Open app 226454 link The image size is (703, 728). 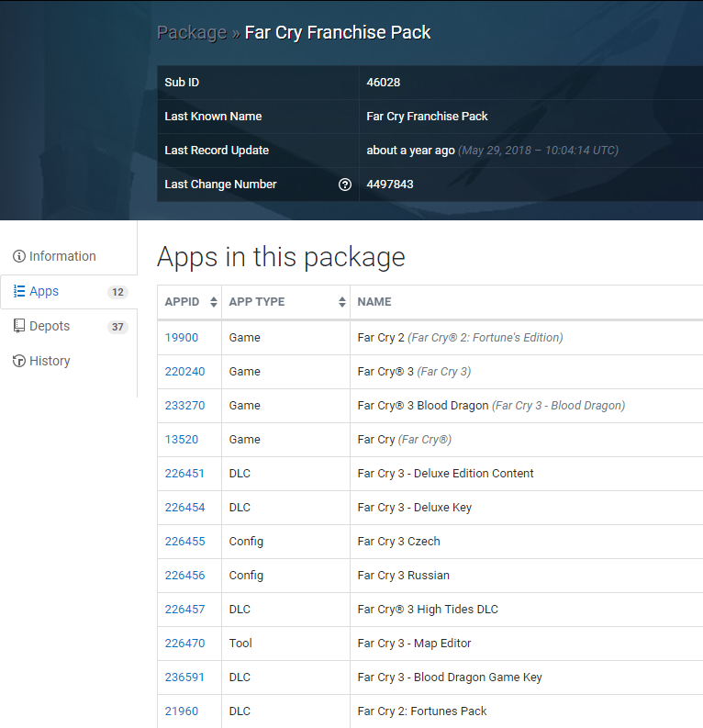[x=184, y=507]
